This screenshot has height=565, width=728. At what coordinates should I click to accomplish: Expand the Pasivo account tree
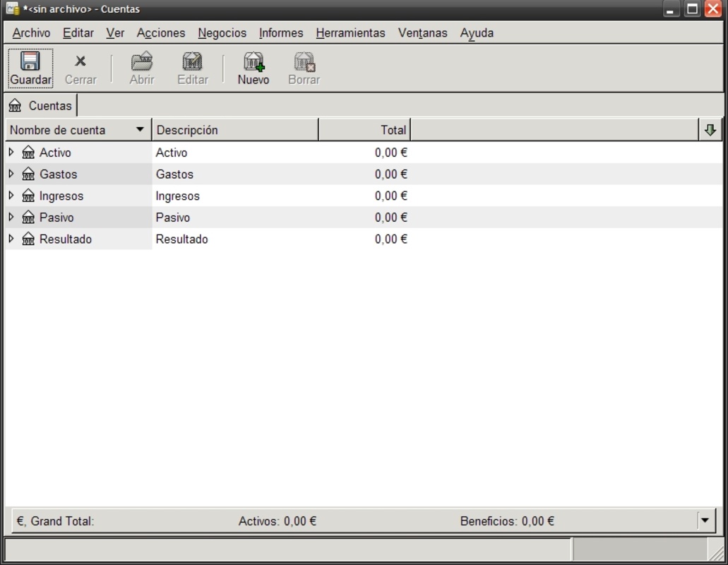(x=11, y=218)
